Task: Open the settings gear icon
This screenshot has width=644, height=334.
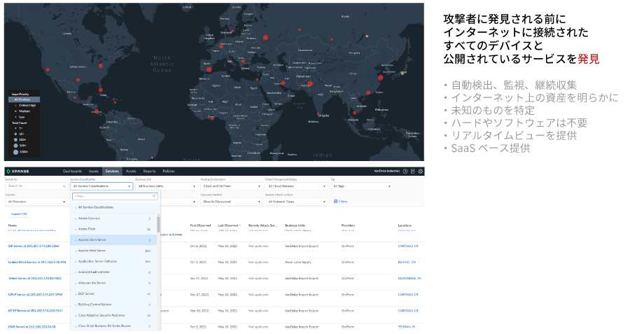Action: point(420,172)
